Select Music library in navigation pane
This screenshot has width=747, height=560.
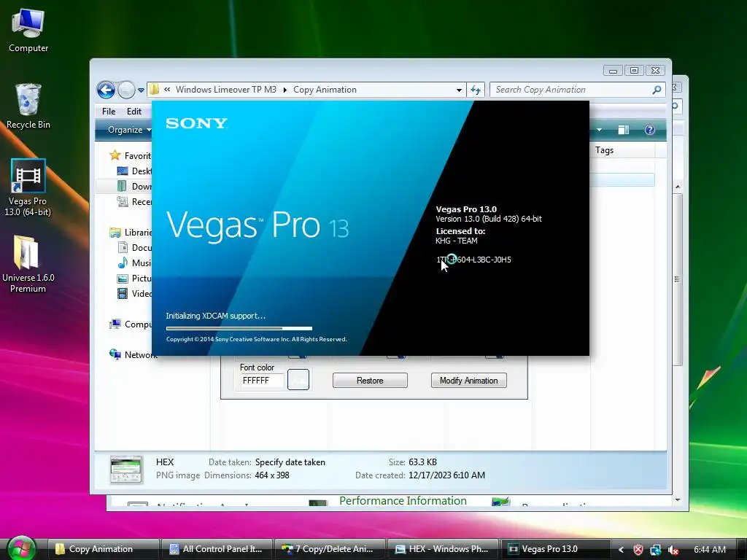coord(134,262)
